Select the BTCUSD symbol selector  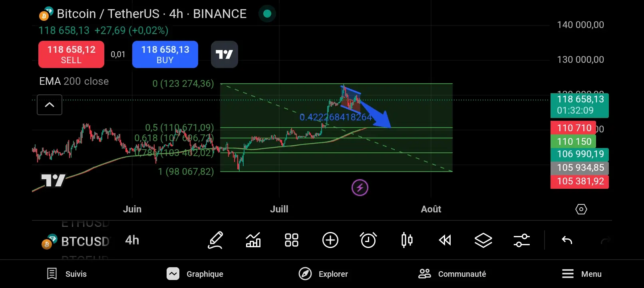point(76,241)
